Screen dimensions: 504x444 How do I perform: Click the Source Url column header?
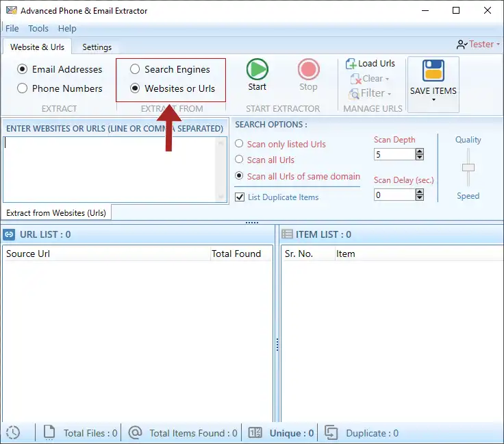coord(106,254)
